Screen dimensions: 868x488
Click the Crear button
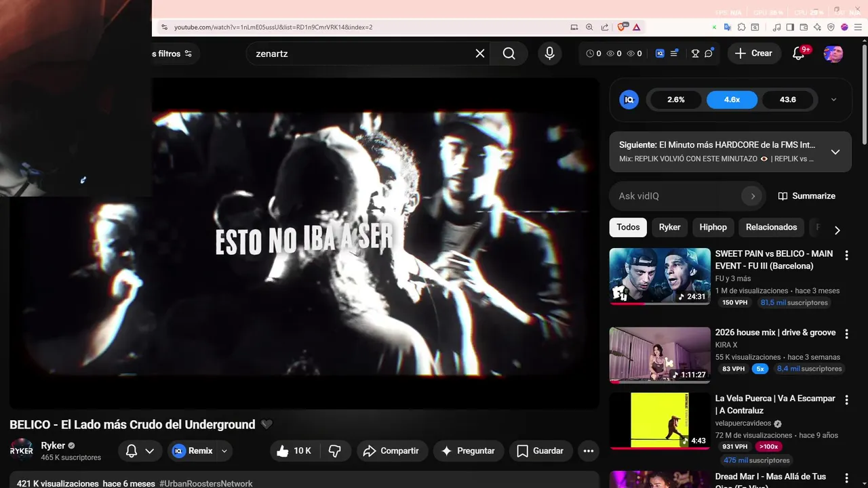pyautogui.click(x=753, y=54)
